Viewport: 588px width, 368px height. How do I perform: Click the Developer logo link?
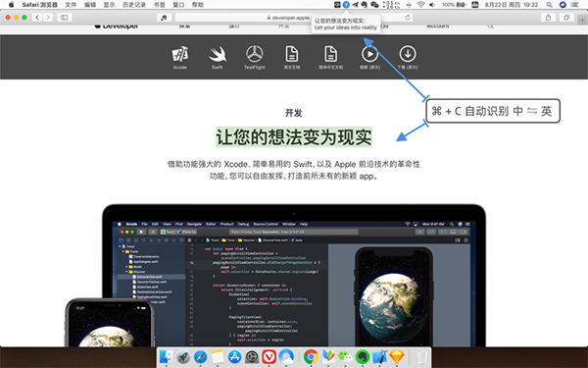pyautogui.click(x=117, y=26)
